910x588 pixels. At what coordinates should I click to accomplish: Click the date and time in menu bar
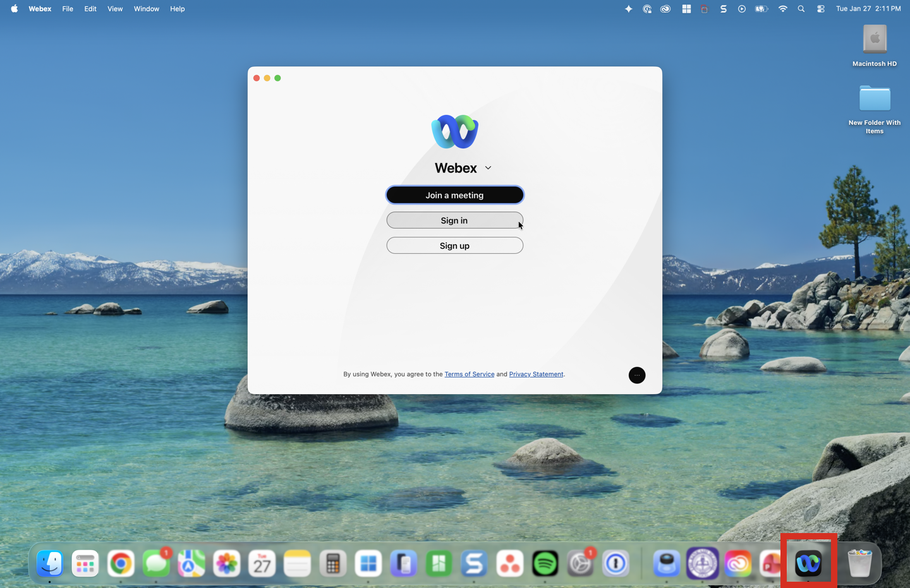868,9
